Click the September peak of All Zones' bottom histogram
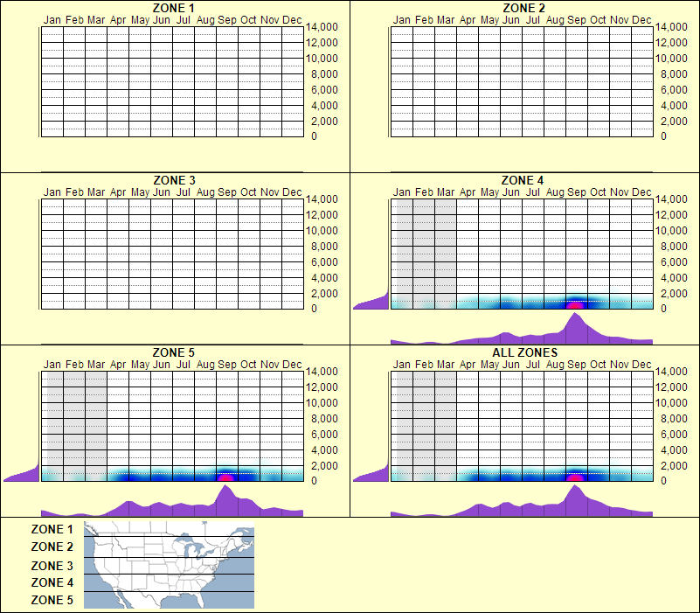The height and width of the screenshot is (613, 700). coord(575,498)
